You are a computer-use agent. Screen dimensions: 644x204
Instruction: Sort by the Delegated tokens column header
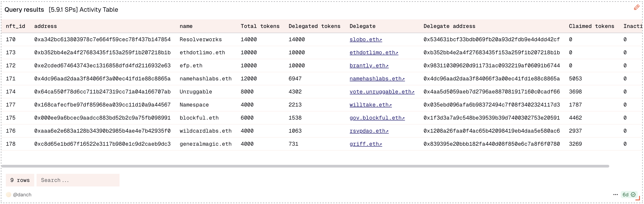pyautogui.click(x=314, y=26)
